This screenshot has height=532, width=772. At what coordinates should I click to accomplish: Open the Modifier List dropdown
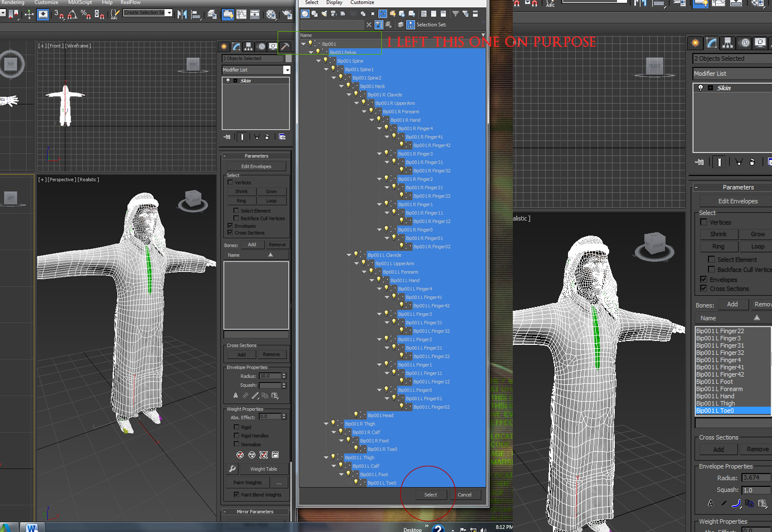pyautogui.click(x=287, y=70)
